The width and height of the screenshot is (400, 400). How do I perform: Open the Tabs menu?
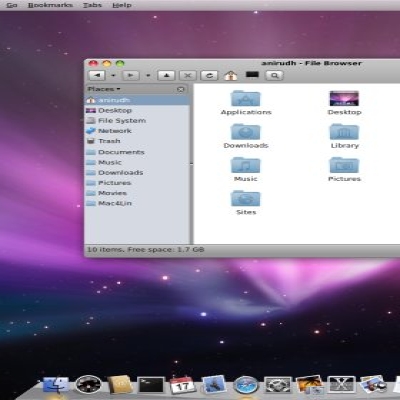pos(92,5)
